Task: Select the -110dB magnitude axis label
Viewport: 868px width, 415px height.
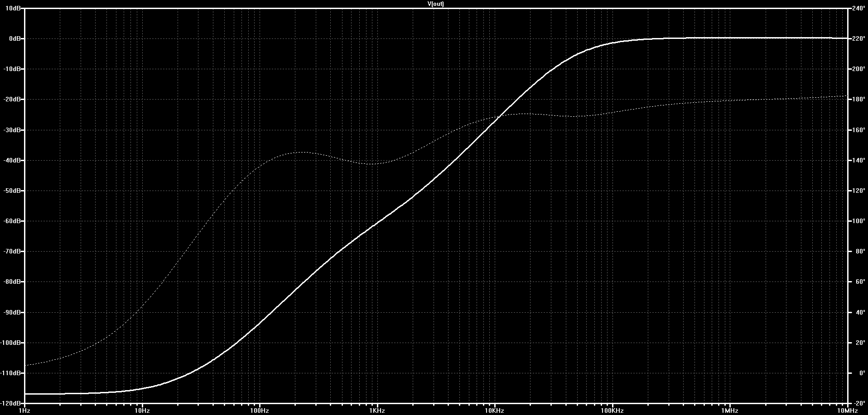Action: pos(11,373)
